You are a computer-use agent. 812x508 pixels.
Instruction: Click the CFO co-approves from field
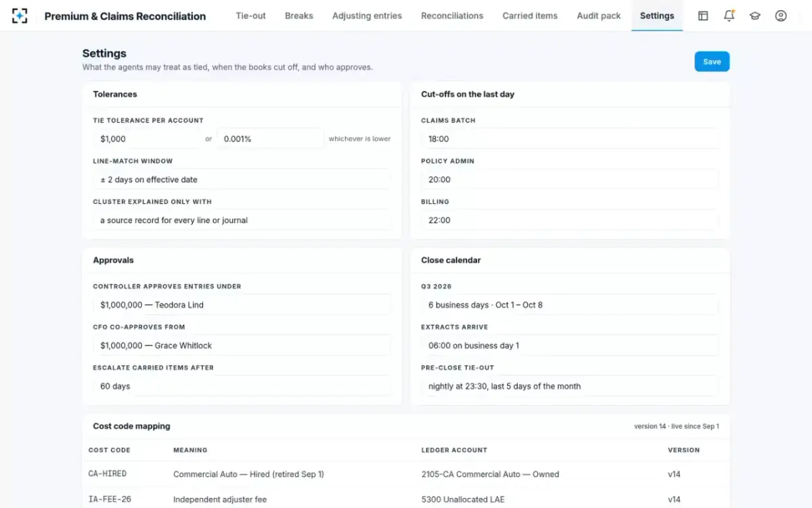[x=242, y=345]
